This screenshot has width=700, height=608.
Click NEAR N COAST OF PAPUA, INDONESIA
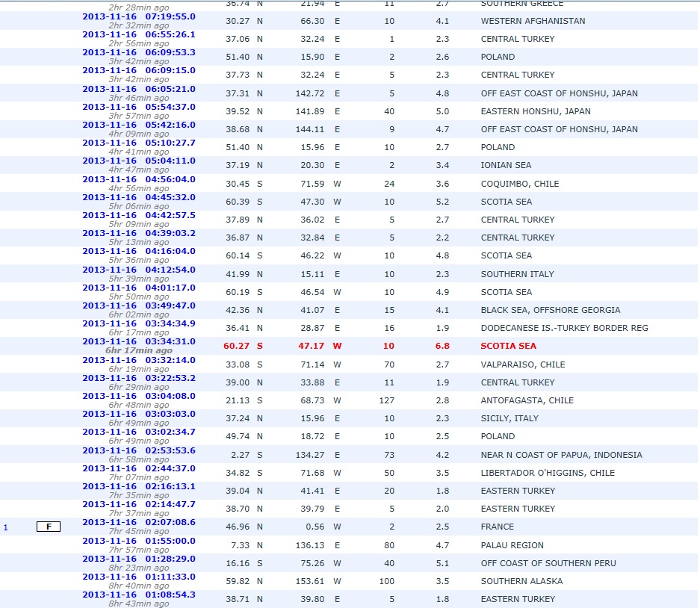(562, 455)
